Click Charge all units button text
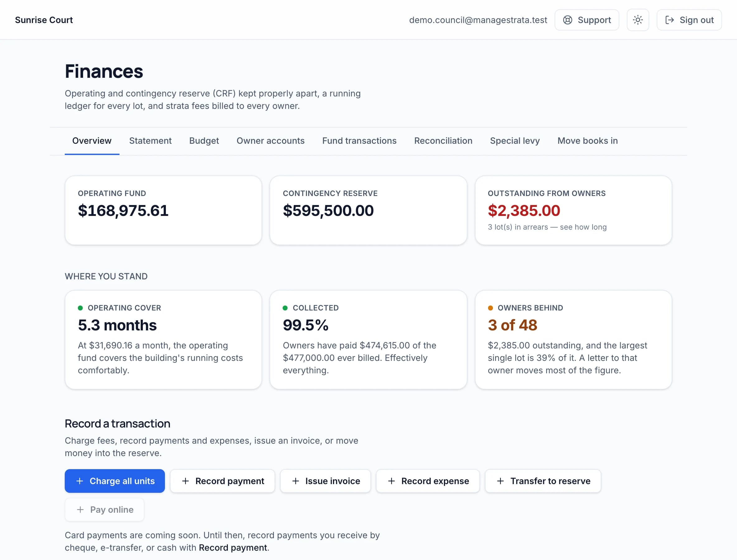 (x=122, y=481)
